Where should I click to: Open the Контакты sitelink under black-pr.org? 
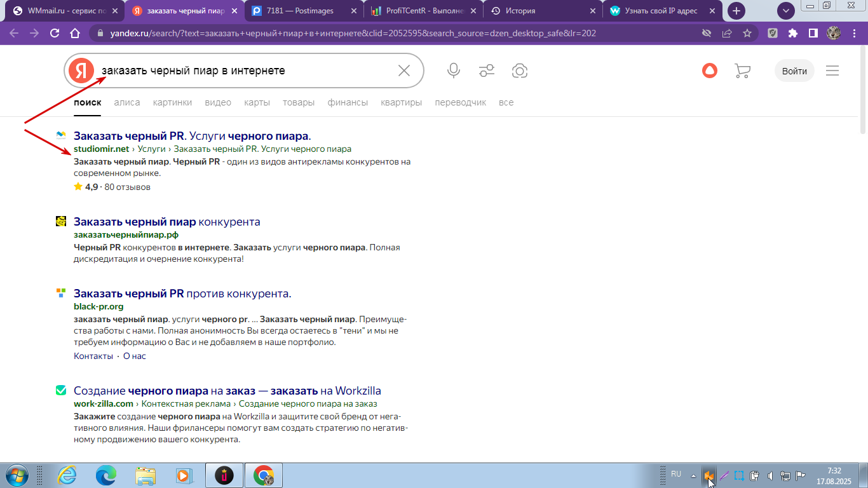coord(93,356)
